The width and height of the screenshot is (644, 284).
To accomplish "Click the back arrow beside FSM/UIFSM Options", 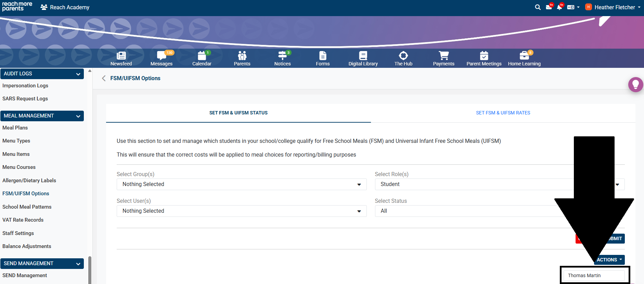I will pyautogui.click(x=104, y=78).
